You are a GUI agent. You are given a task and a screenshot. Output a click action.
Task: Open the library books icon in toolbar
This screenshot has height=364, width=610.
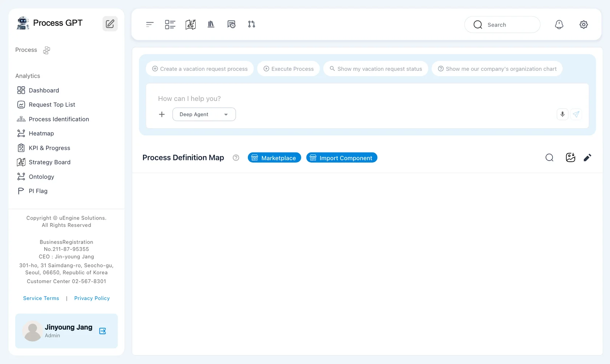[211, 24]
